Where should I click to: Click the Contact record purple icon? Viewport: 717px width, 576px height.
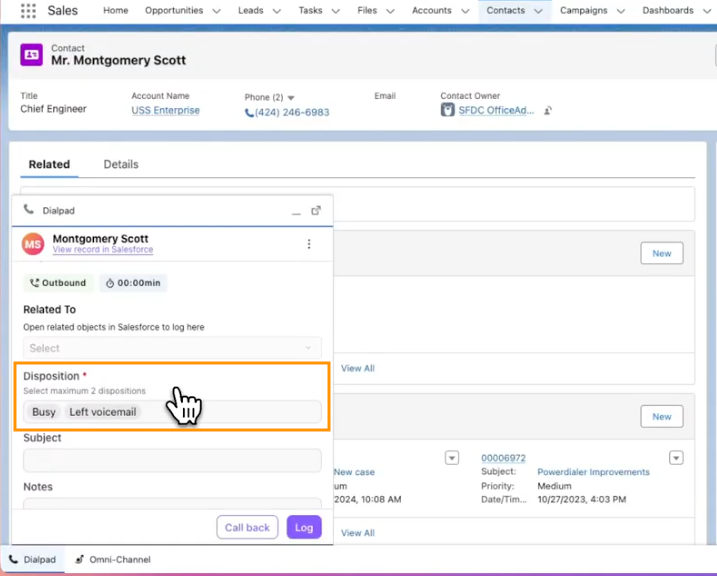tap(31, 55)
